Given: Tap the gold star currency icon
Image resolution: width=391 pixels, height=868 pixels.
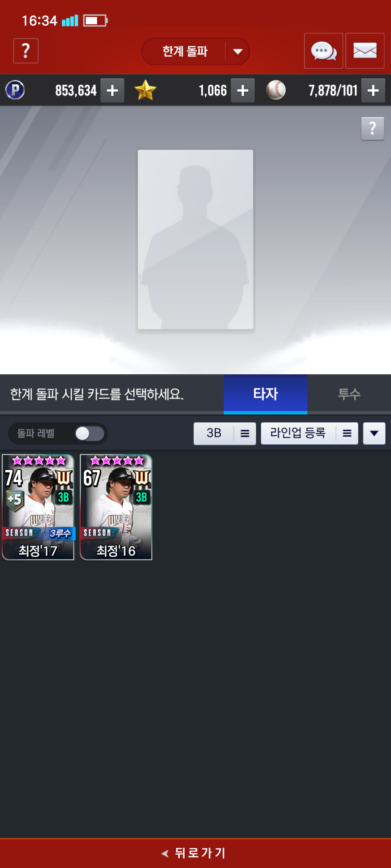Looking at the screenshot, I should coord(145,90).
